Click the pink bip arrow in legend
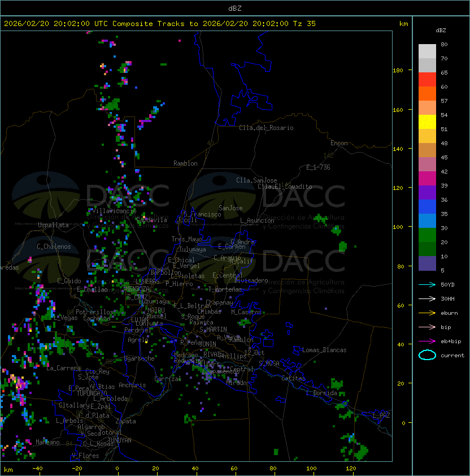This screenshot has height=476, width=470. (427, 327)
